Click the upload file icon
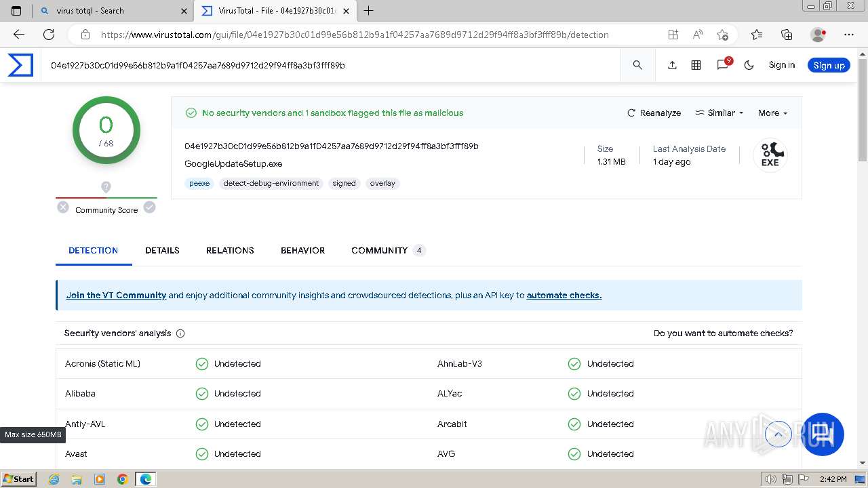 coord(672,65)
